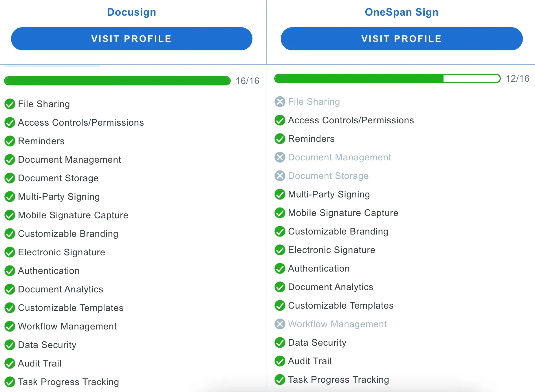This screenshot has width=535, height=392.
Task: Click Docusign's VISIT PROFILE button
Action: coord(131,39)
